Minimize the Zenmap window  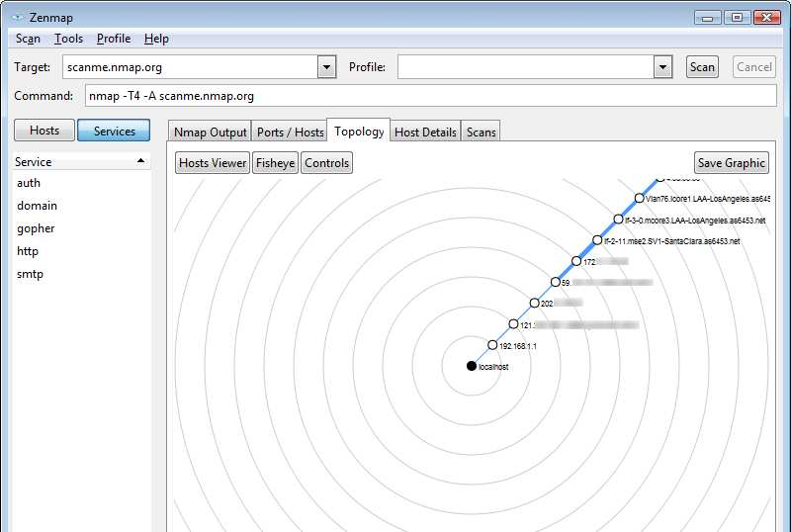707,18
